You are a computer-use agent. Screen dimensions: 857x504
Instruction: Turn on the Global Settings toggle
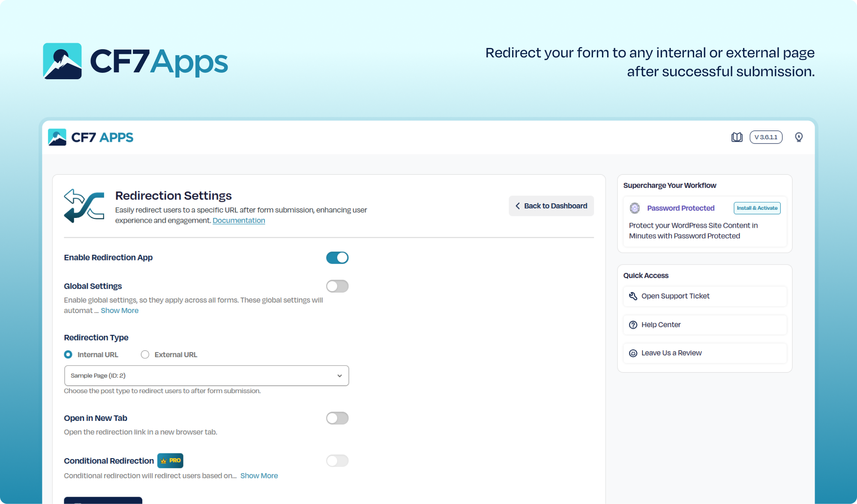pyautogui.click(x=337, y=286)
